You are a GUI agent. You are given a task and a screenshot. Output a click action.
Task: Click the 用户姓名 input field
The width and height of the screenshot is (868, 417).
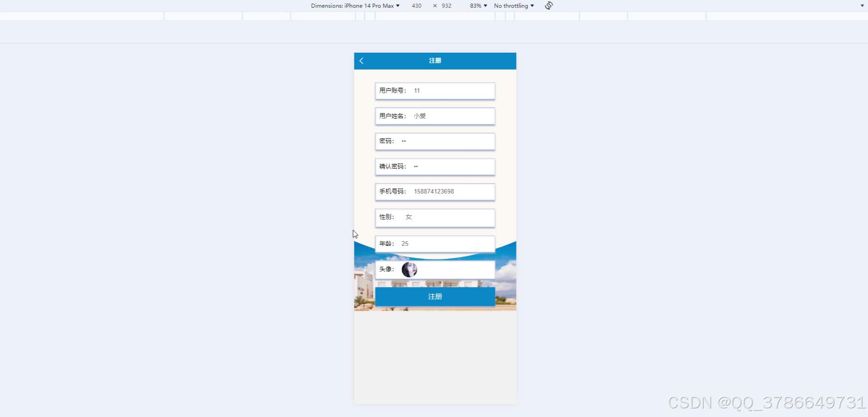[435, 116]
